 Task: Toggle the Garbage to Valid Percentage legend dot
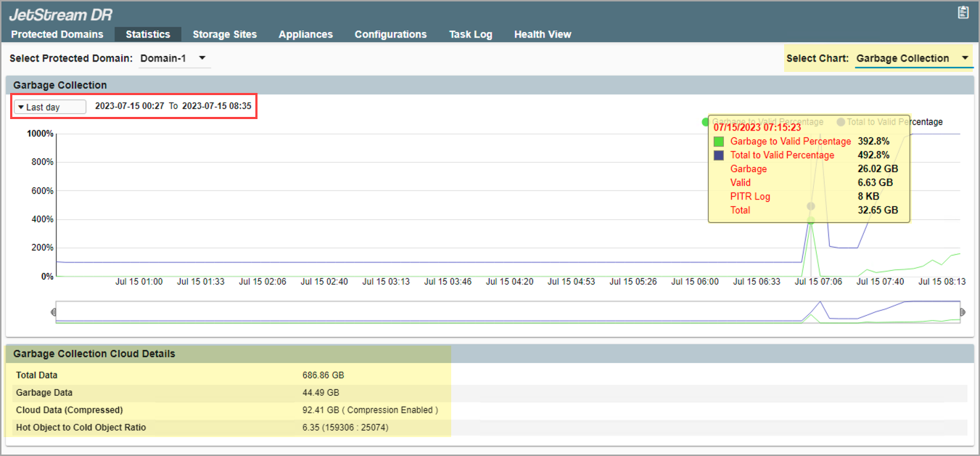(706, 122)
